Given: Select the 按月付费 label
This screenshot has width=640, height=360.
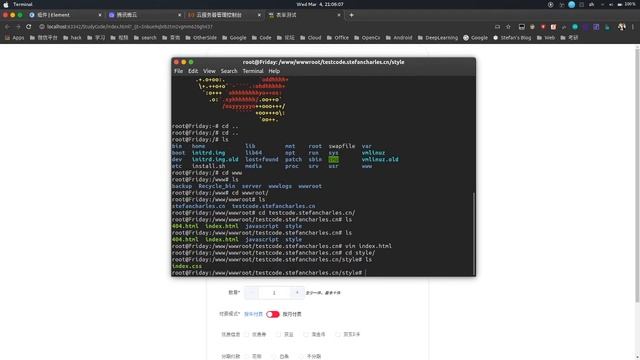Looking at the screenshot, I should [x=292, y=314].
